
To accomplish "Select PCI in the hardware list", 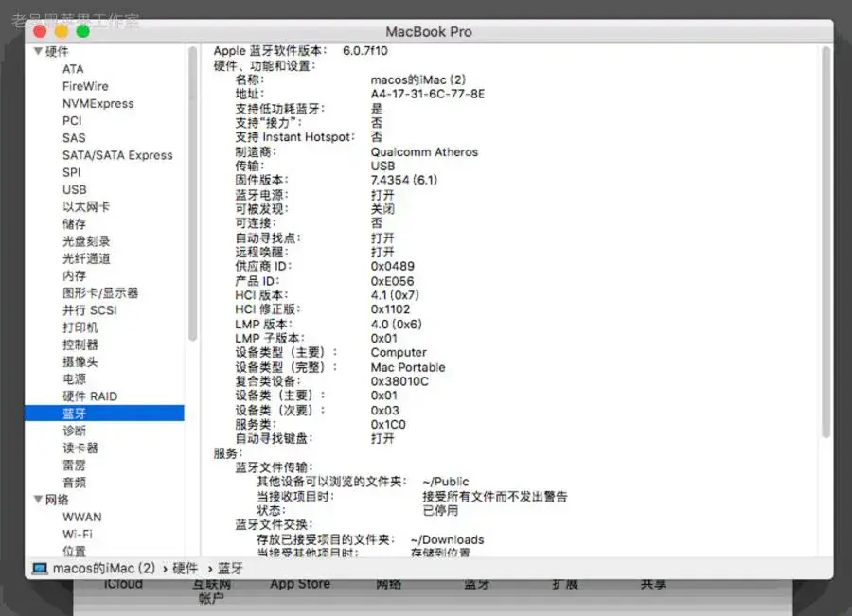I will click(x=72, y=120).
